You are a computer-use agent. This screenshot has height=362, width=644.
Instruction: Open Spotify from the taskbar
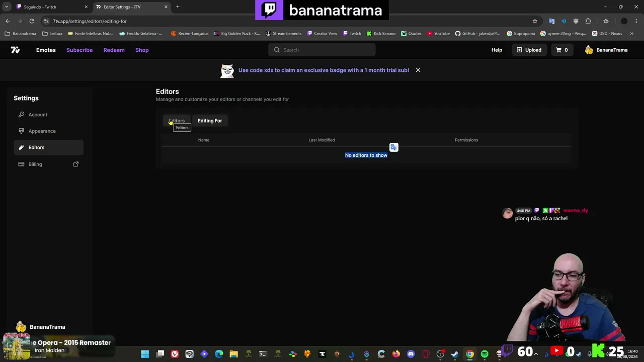point(485,354)
